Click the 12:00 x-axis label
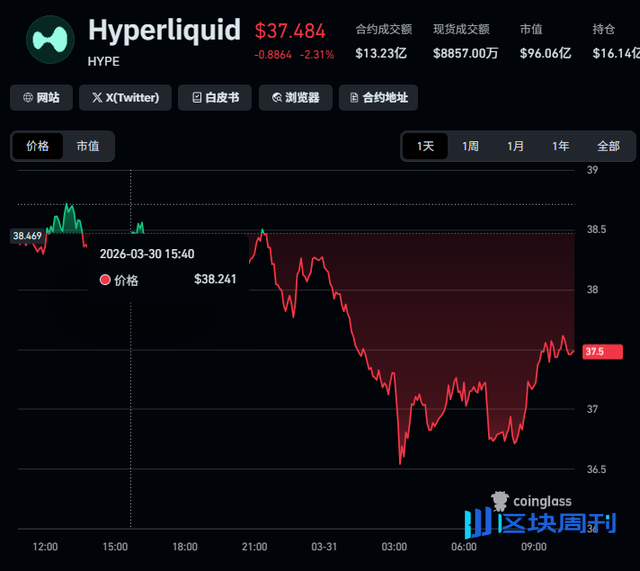The width and height of the screenshot is (640, 571). (45, 547)
